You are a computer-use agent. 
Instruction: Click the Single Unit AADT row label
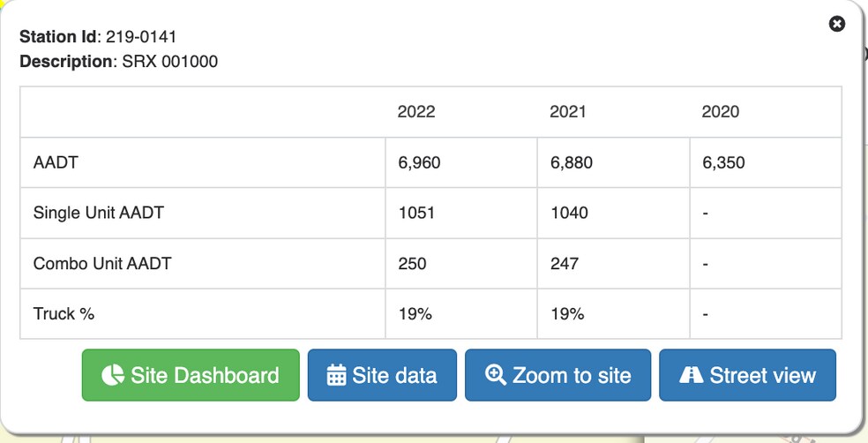click(99, 213)
